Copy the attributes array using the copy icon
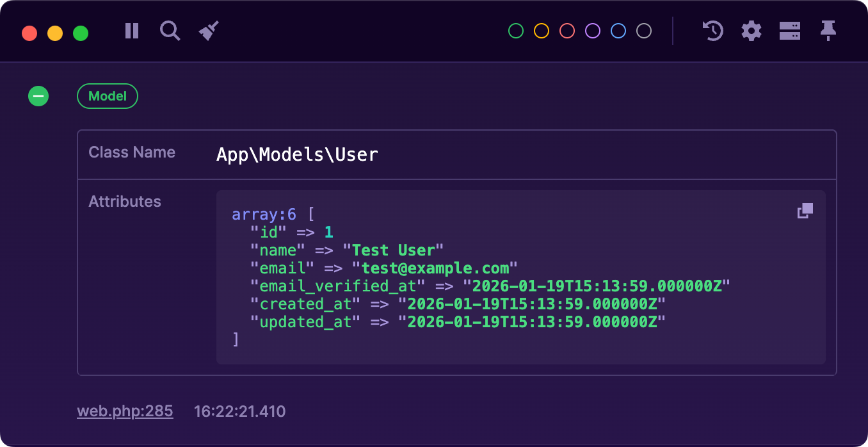Image resolution: width=868 pixels, height=447 pixels. [x=805, y=210]
